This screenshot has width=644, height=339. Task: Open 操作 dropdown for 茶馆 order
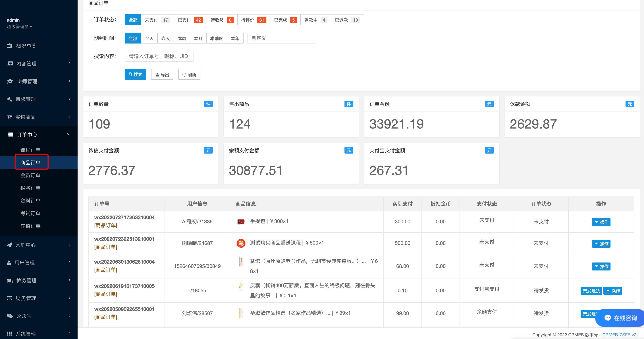click(x=601, y=266)
